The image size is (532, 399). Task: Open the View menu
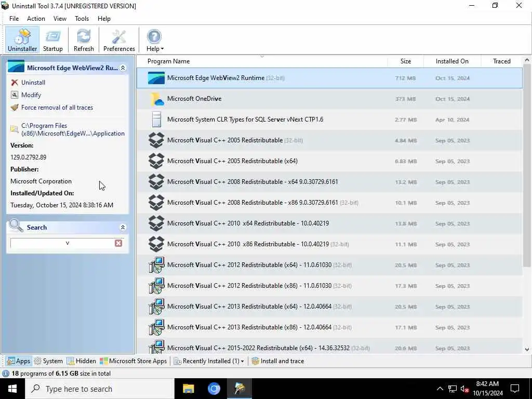[x=60, y=19]
